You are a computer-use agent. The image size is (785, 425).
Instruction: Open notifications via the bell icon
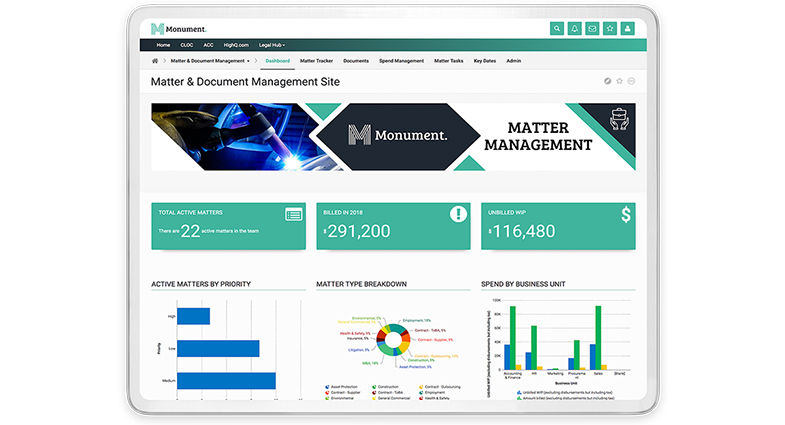point(574,29)
